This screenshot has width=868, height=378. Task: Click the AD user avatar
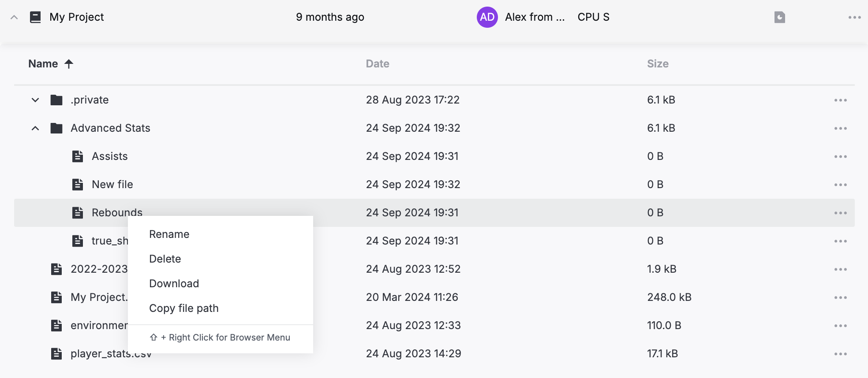[487, 17]
